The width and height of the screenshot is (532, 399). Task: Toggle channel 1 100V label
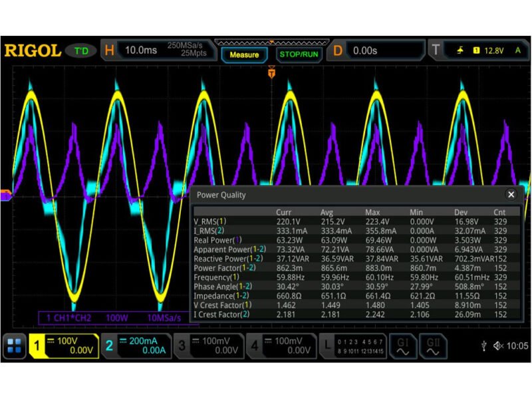(x=64, y=346)
